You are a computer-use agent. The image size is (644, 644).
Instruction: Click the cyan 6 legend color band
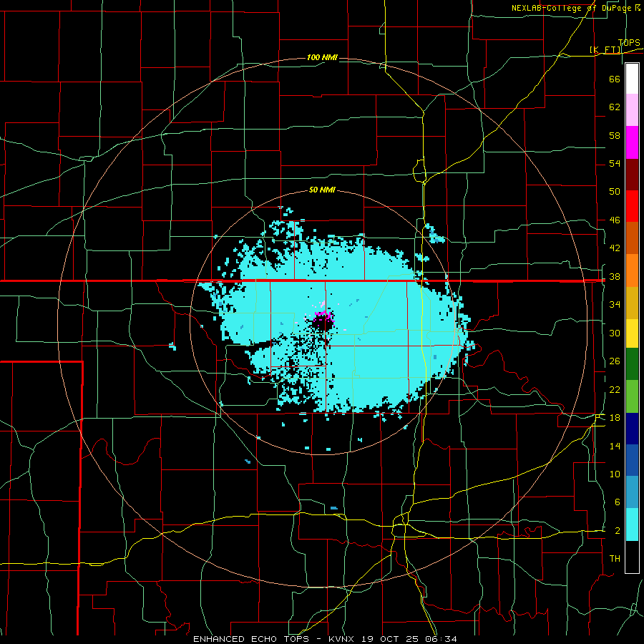click(632, 525)
